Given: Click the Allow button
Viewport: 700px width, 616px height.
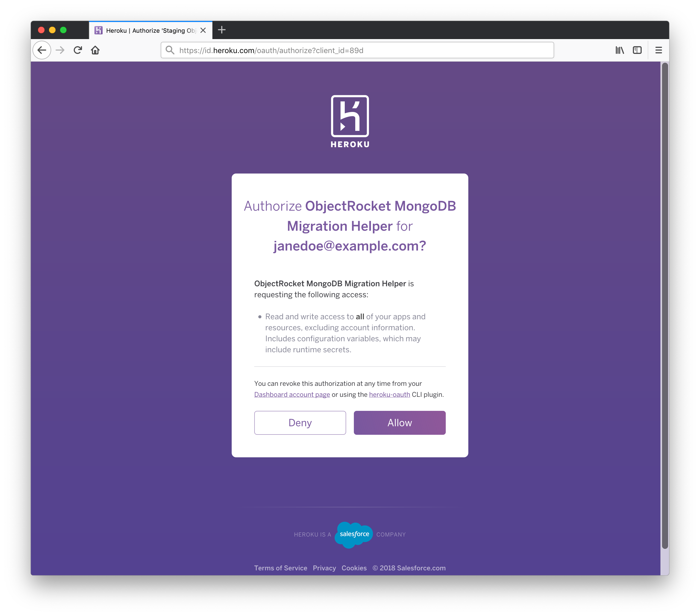Looking at the screenshot, I should [x=400, y=423].
